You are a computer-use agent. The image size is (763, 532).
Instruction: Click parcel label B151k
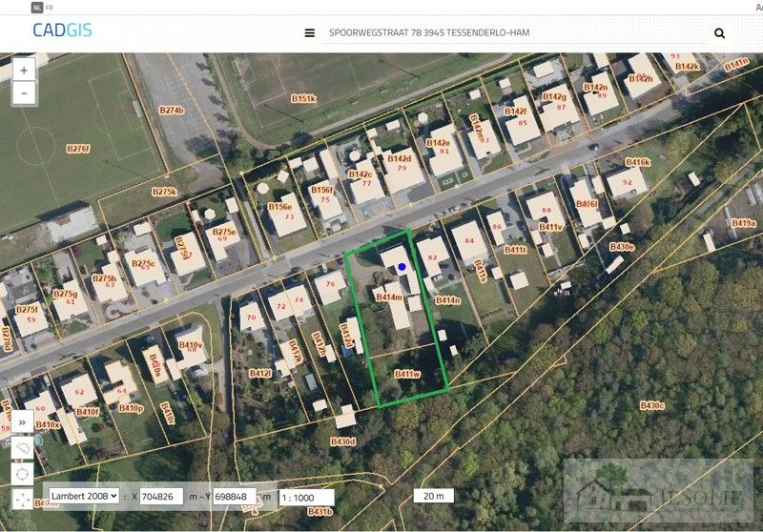(303, 99)
